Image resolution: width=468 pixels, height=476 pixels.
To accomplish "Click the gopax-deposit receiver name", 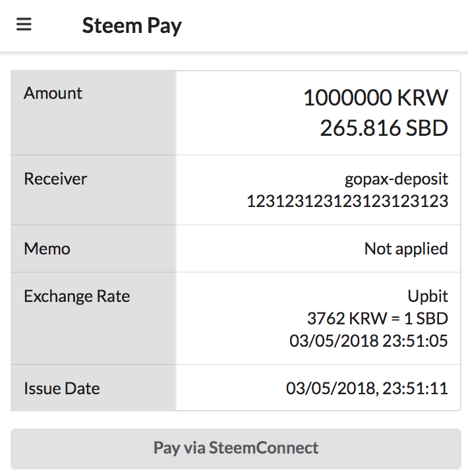I will [396, 179].
